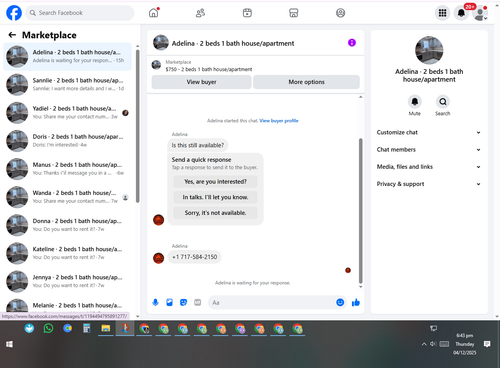Click the volume icon in system tray
This screenshot has height=368, width=500.
433,344
